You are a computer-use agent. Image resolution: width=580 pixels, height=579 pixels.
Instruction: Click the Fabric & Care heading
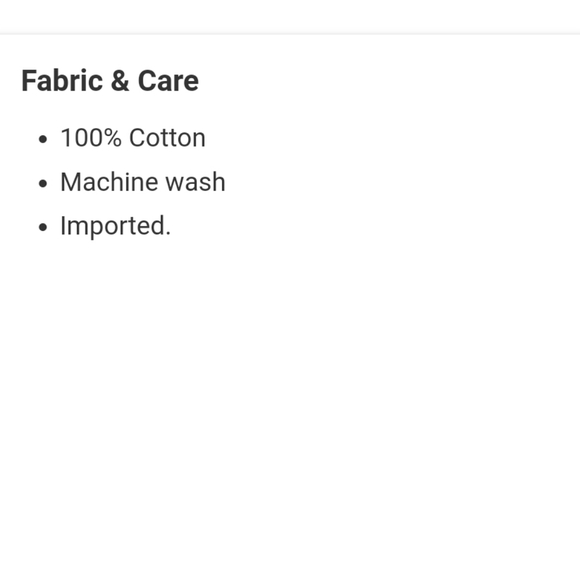click(x=110, y=81)
